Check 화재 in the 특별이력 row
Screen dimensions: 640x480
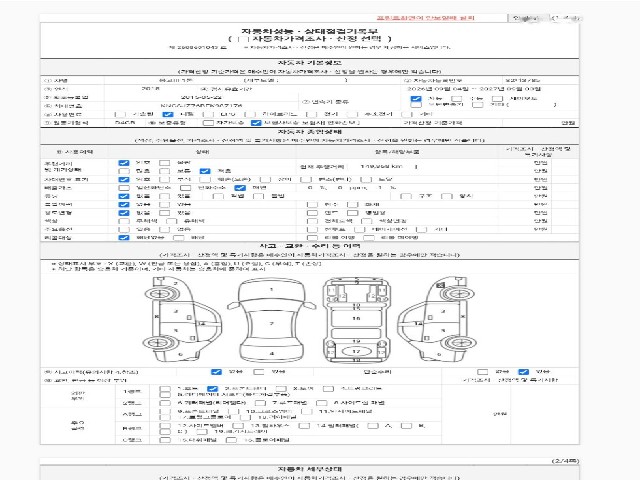pos(352,204)
